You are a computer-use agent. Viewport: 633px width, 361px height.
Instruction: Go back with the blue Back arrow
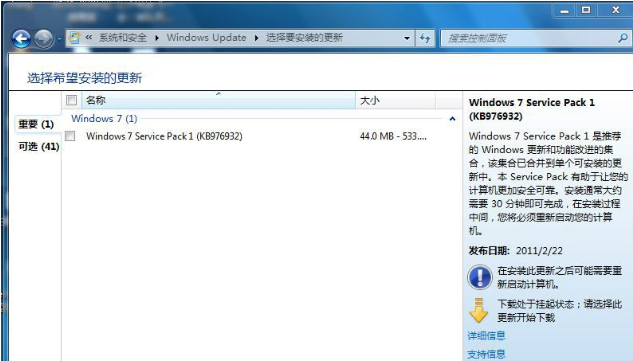point(21,39)
